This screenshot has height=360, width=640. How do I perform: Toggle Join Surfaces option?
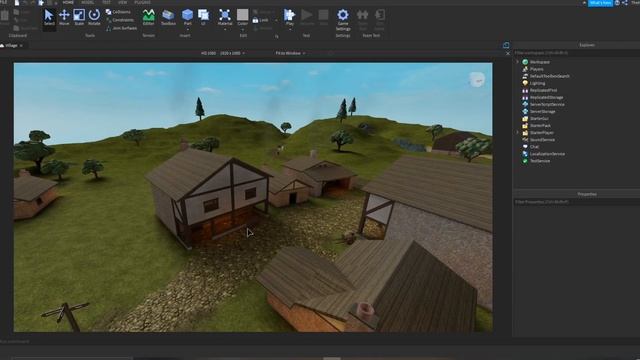[x=122, y=28]
